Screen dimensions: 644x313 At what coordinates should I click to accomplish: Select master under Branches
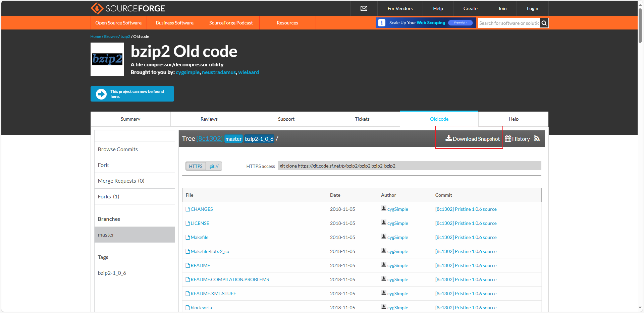point(135,235)
